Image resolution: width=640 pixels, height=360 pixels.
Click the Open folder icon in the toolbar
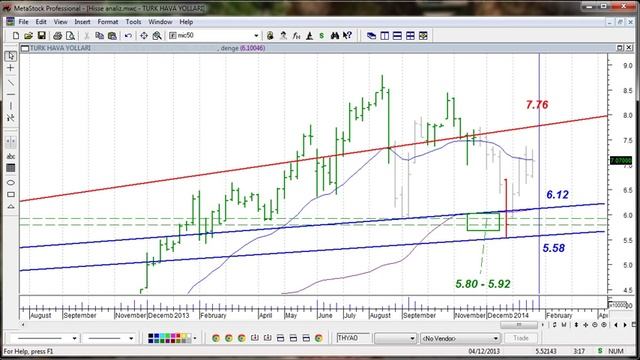coord(28,36)
